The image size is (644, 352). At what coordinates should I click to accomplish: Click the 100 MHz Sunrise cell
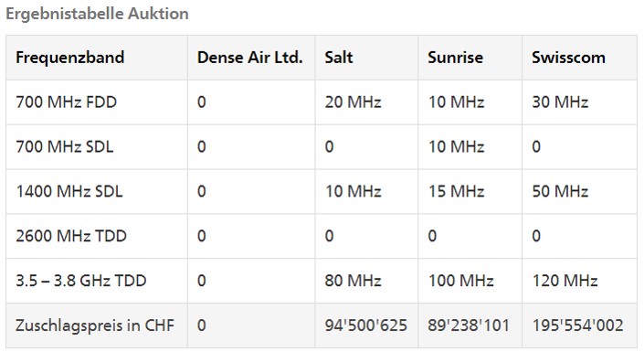pyautogui.click(x=460, y=281)
